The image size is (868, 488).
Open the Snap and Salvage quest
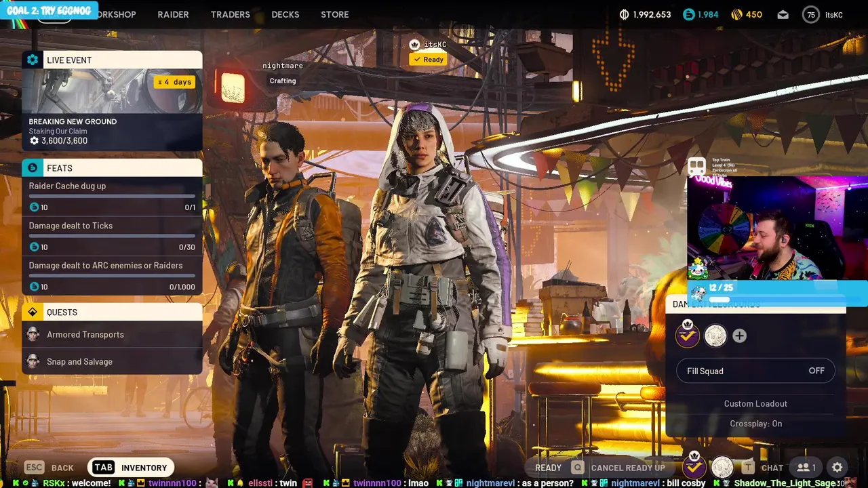(x=112, y=361)
